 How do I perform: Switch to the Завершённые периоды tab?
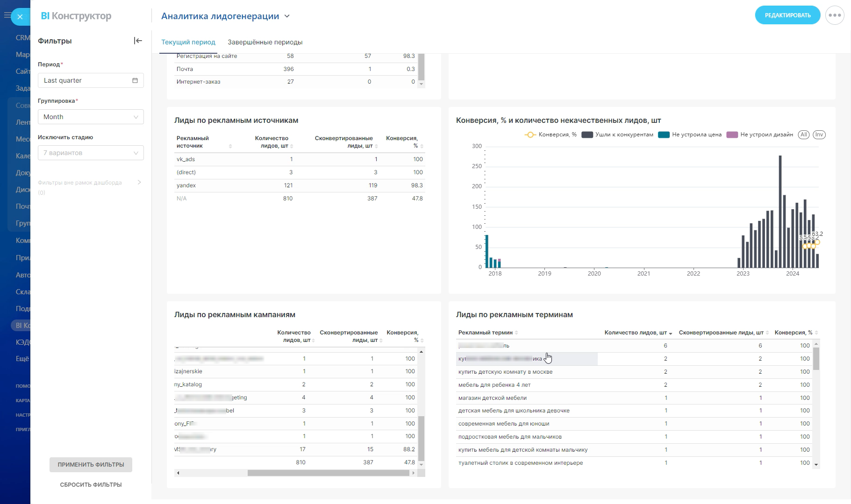coord(265,42)
